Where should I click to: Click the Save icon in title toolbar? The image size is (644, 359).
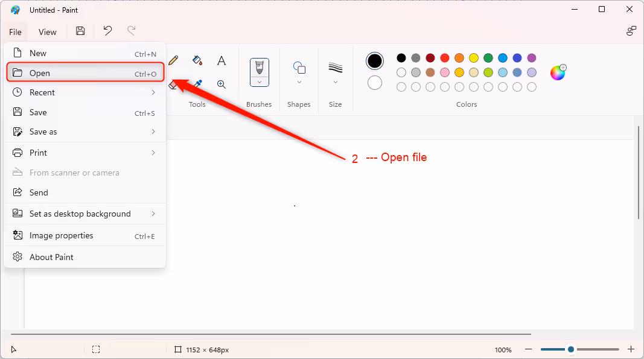click(80, 31)
